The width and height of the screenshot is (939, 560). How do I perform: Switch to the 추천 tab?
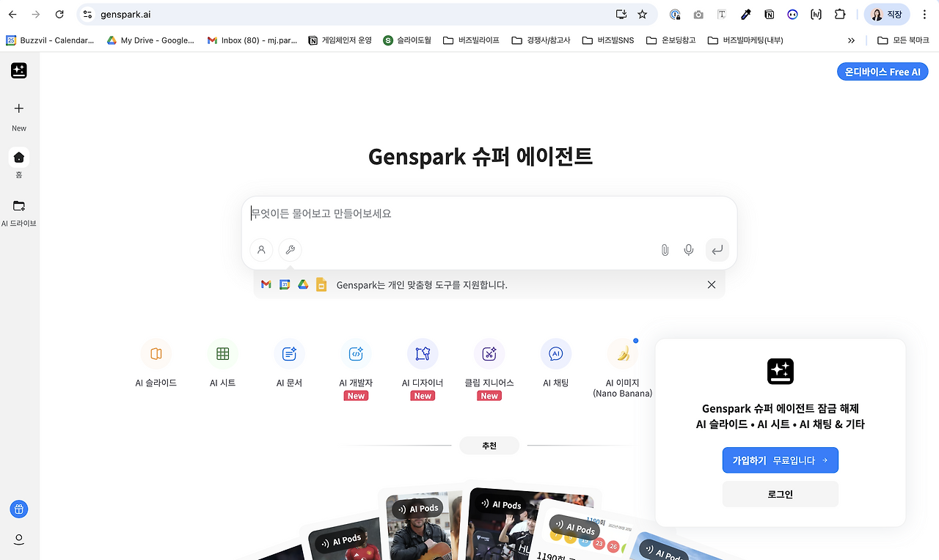click(489, 445)
